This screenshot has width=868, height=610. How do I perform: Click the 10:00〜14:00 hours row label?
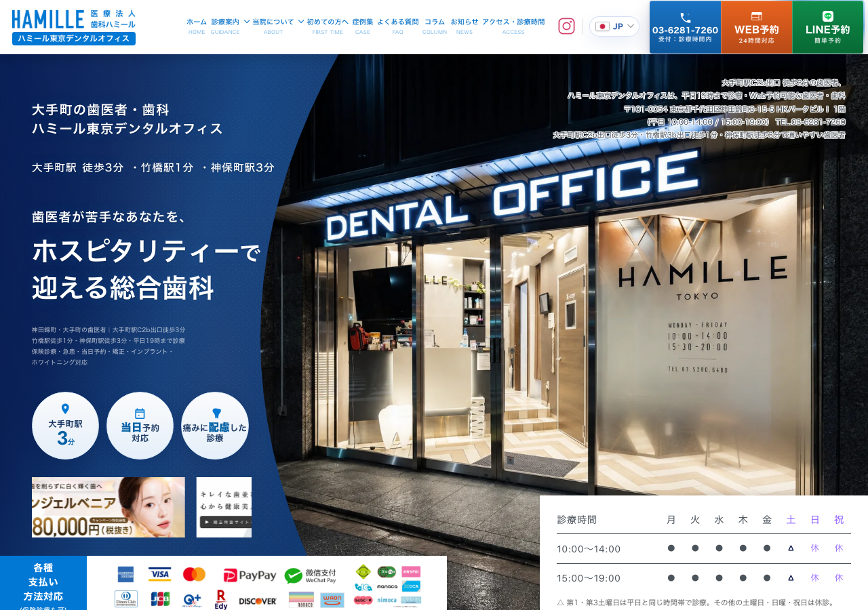pyautogui.click(x=589, y=549)
